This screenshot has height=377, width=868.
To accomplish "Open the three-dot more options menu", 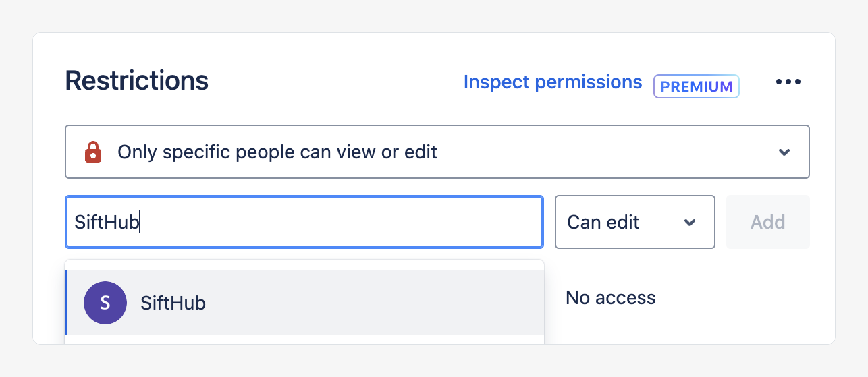I will (x=788, y=82).
